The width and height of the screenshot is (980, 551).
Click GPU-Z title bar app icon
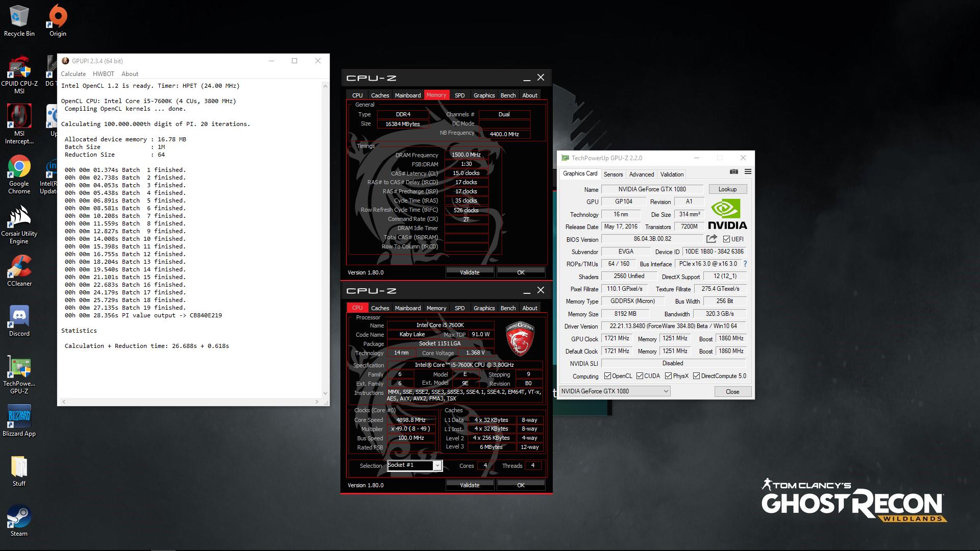565,158
